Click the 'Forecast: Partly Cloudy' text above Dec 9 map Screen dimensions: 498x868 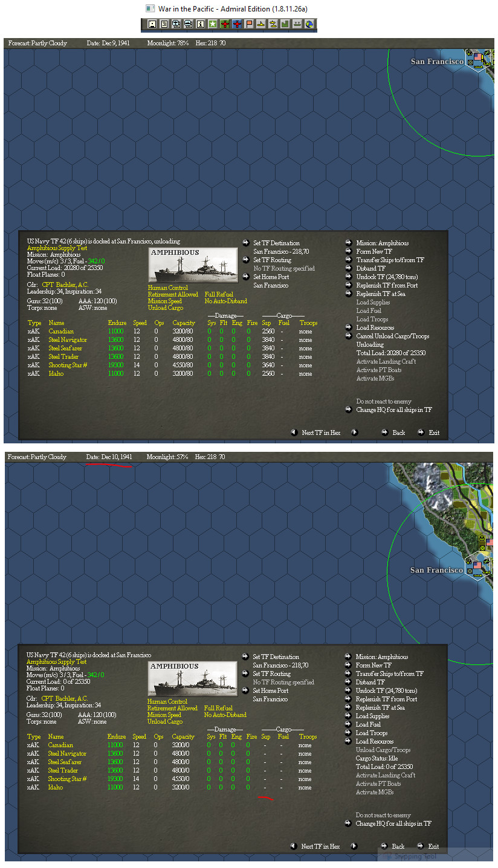37,43
